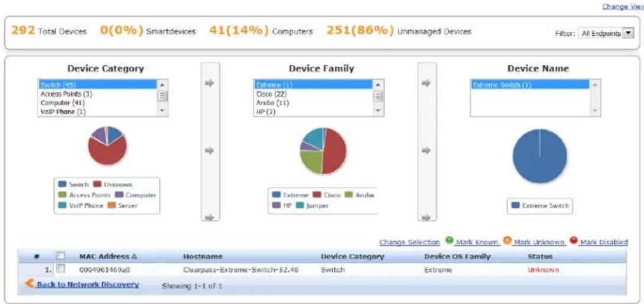This screenshot has width=644, height=304.
Task: Sort by the table's Device Category column header
Action: (x=352, y=256)
